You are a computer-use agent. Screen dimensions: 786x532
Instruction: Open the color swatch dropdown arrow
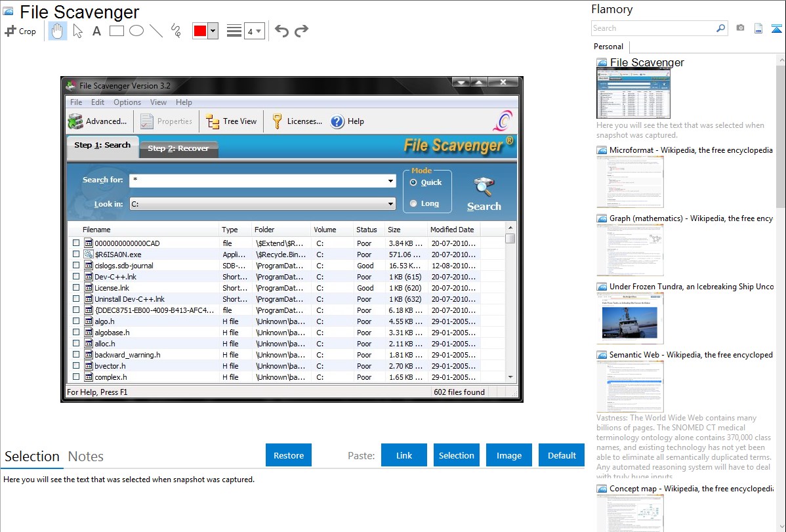[213, 31]
